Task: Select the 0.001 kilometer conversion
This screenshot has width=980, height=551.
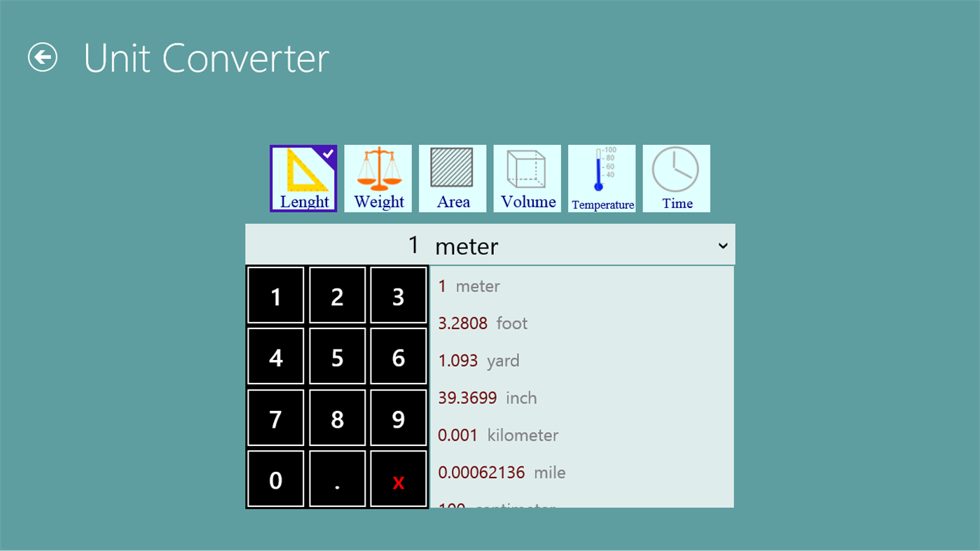Action: pyautogui.click(x=497, y=435)
